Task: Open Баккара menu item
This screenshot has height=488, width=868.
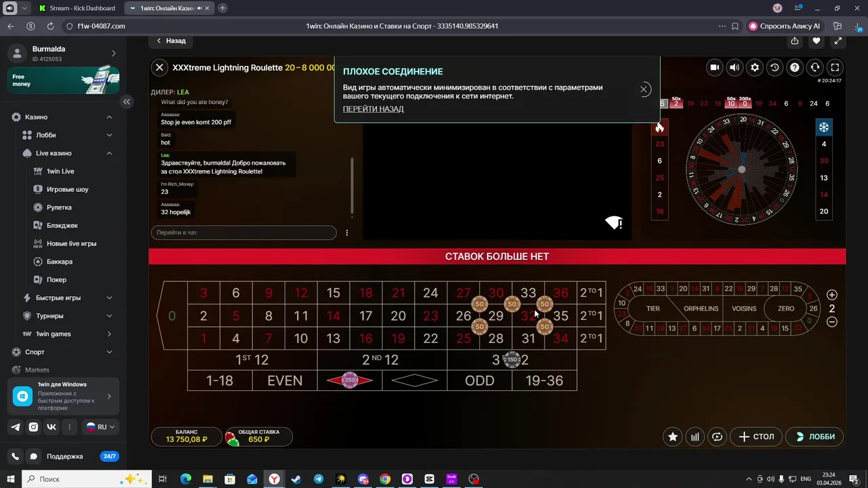Action: 59,262
